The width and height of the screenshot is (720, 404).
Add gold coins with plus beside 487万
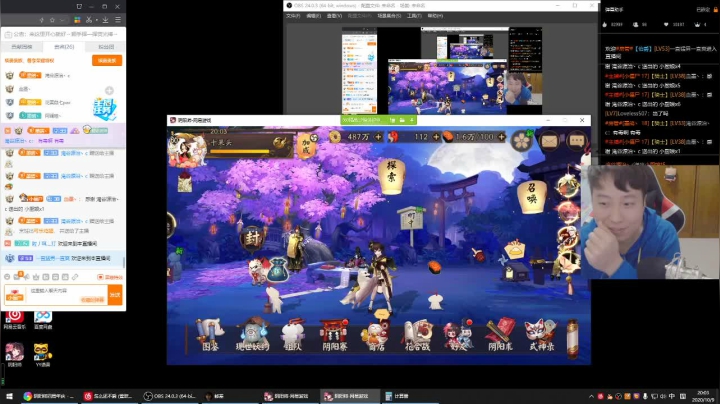tap(378, 137)
